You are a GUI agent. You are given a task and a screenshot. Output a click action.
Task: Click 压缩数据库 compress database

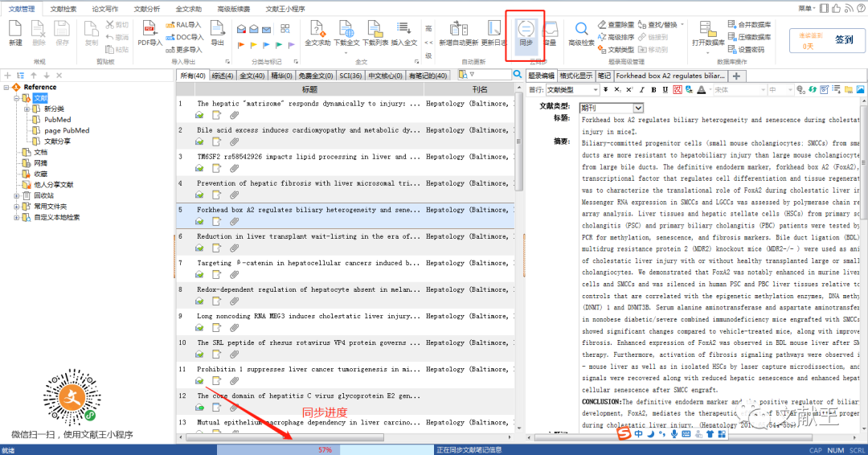point(749,37)
